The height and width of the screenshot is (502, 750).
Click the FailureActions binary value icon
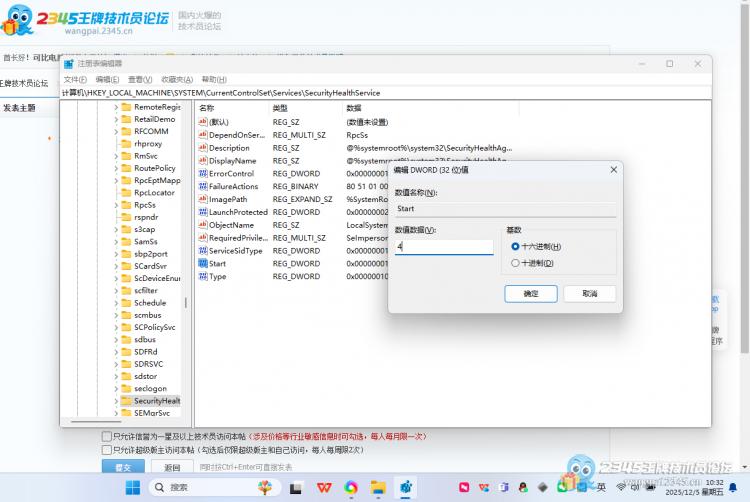coord(202,186)
